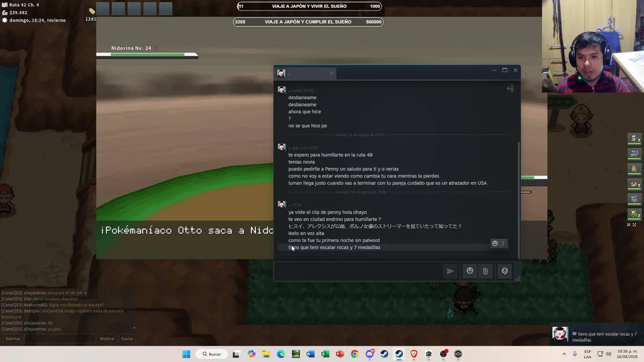Click the Enviar button in game chat
Viewport: 644px width, 362px height.
[x=127, y=339]
